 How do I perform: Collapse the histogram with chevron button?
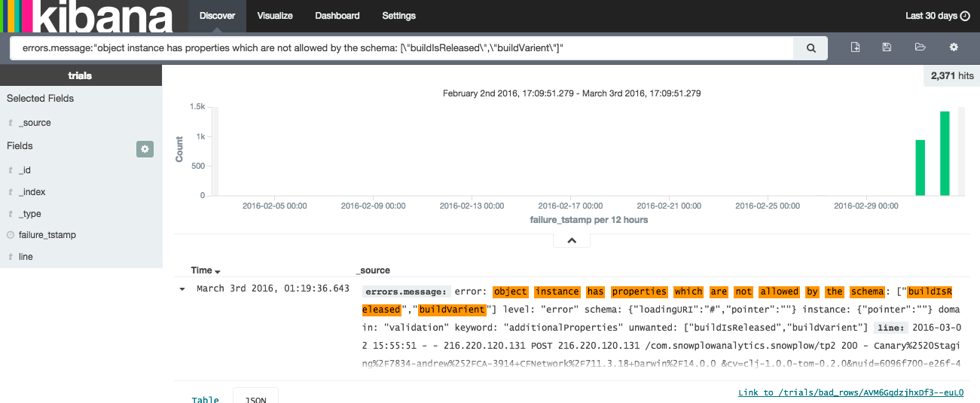pos(572,240)
